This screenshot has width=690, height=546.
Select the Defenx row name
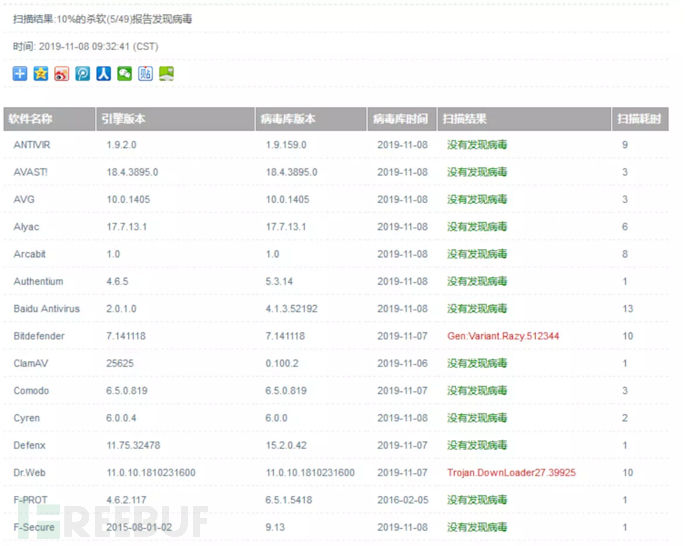click(29, 445)
